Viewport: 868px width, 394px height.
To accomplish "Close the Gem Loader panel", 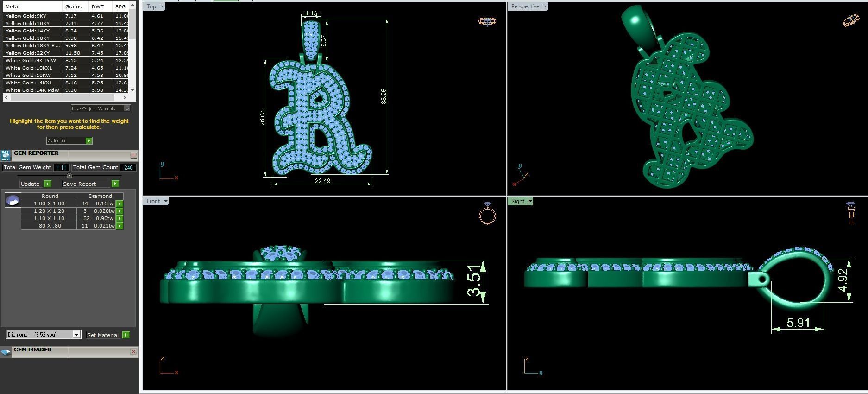I will pos(134,352).
